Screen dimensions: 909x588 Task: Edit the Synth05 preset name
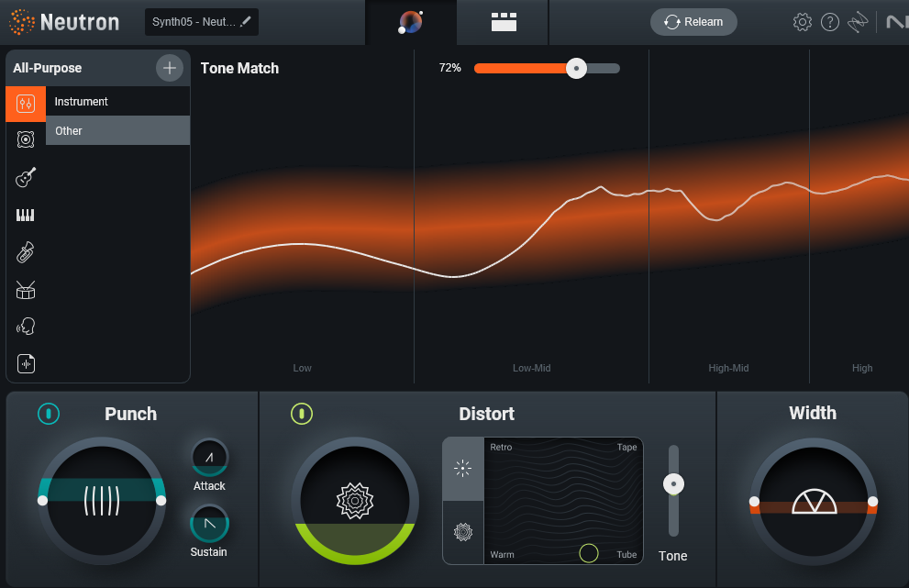pyautogui.click(x=202, y=22)
